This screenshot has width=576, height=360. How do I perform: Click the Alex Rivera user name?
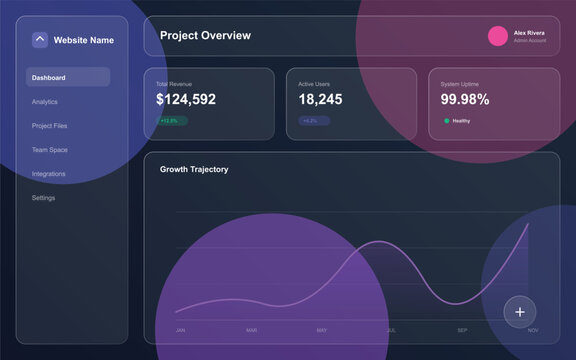coord(529,33)
